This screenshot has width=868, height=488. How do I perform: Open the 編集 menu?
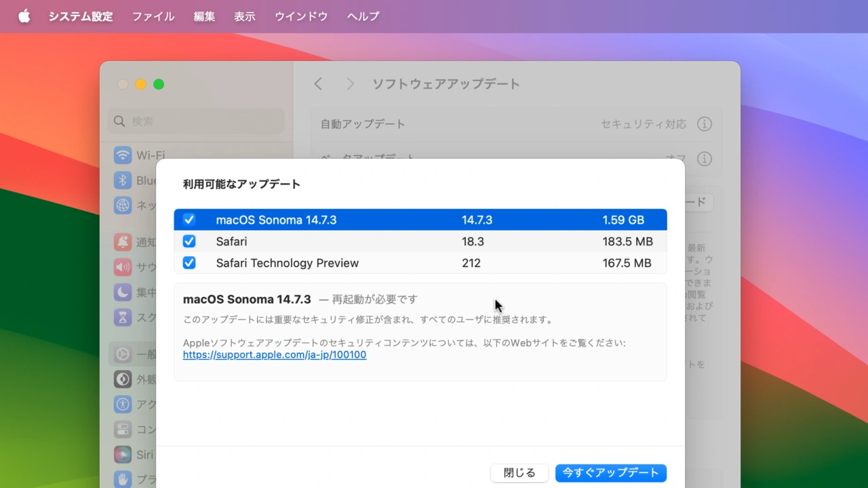[x=204, y=16]
